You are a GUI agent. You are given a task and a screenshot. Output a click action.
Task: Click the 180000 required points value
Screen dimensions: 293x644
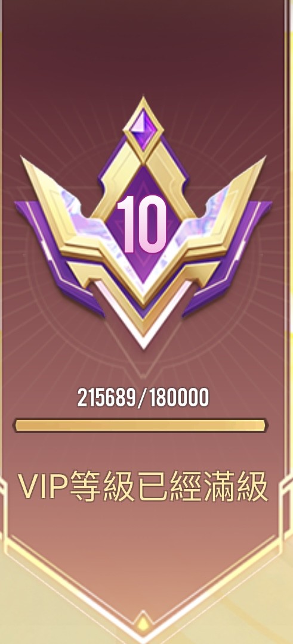tap(178, 398)
